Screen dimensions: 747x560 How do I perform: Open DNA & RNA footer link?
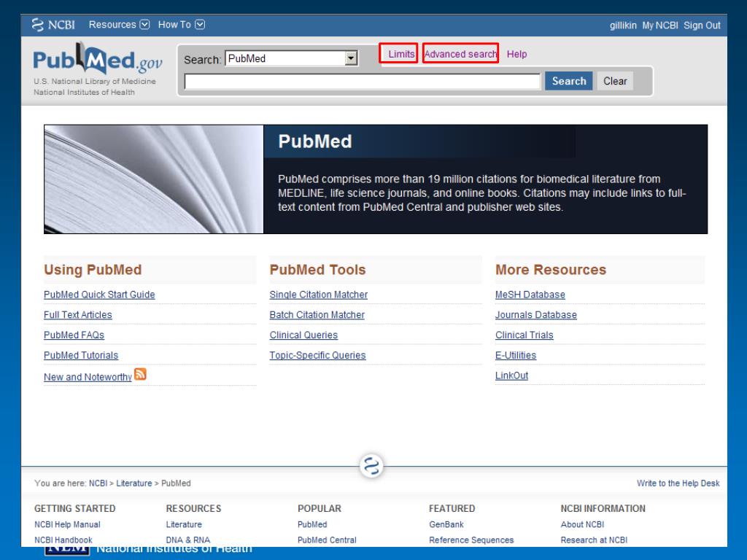pos(188,540)
